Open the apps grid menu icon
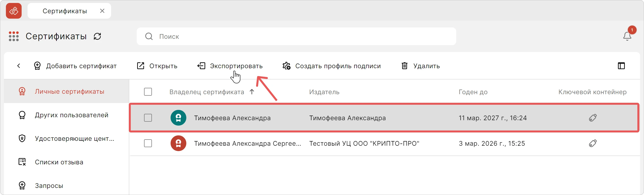This screenshot has height=195, width=644. tap(14, 36)
